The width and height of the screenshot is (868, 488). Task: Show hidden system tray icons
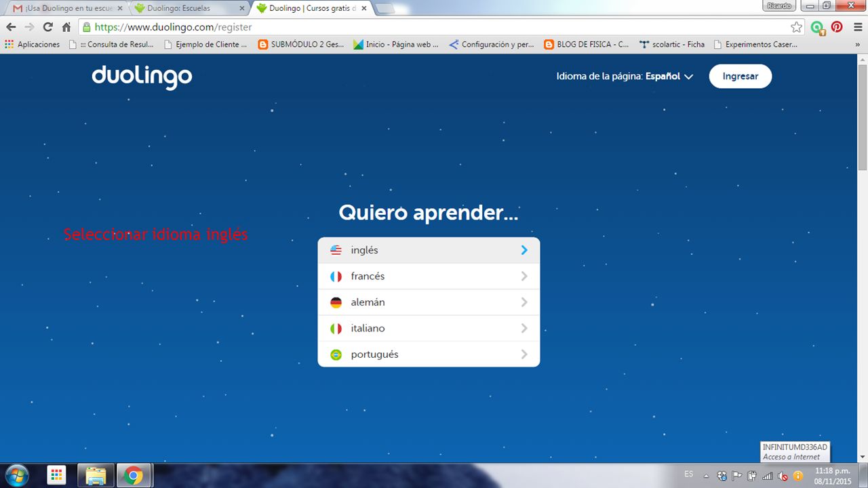click(x=706, y=476)
